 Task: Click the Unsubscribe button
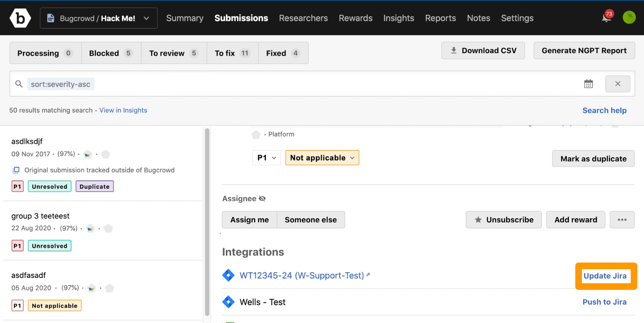click(504, 220)
